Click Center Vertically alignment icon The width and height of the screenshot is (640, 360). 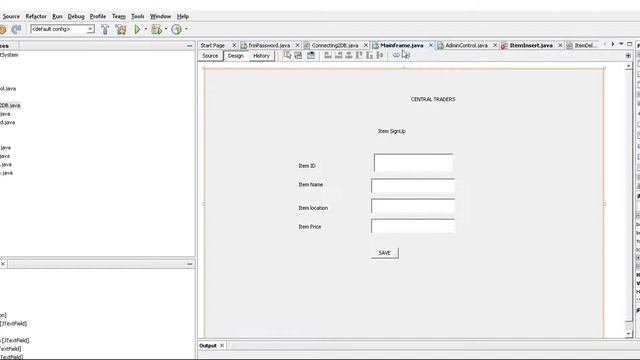click(380, 55)
